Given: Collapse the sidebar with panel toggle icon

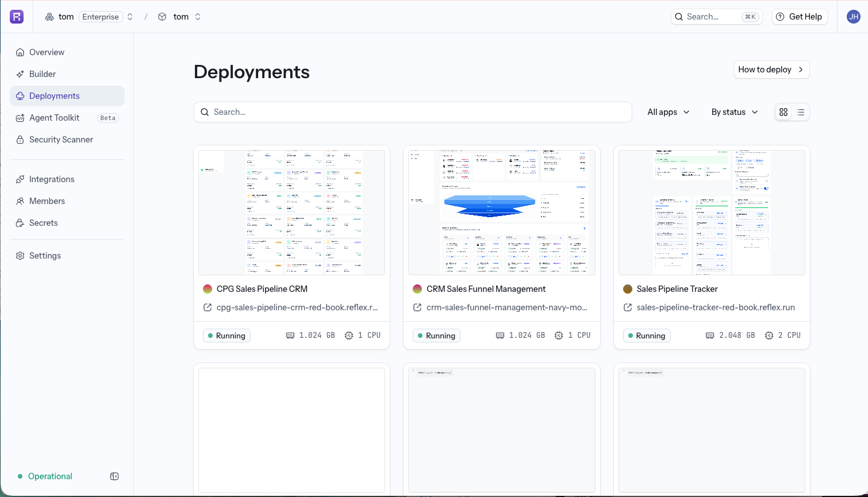Looking at the screenshot, I should pyautogui.click(x=114, y=476).
